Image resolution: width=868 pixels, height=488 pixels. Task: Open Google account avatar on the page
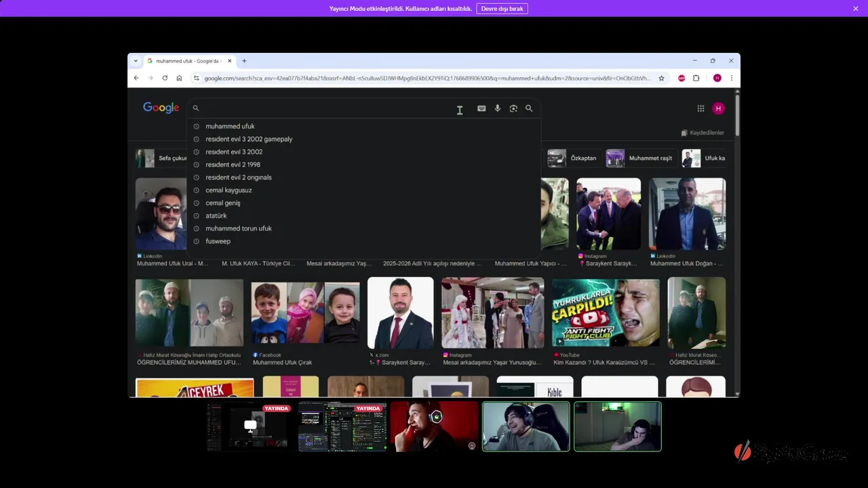(x=719, y=108)
